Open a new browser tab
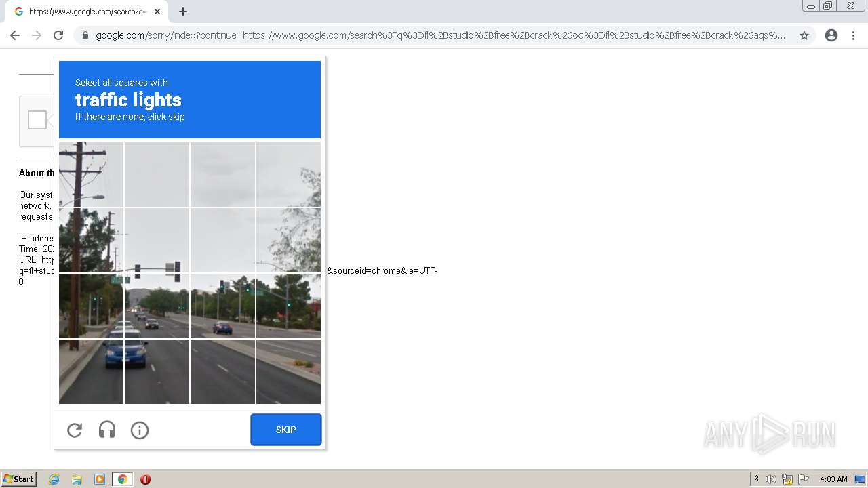The height and width of the screenshot is (488, 868). click(183, 12)
